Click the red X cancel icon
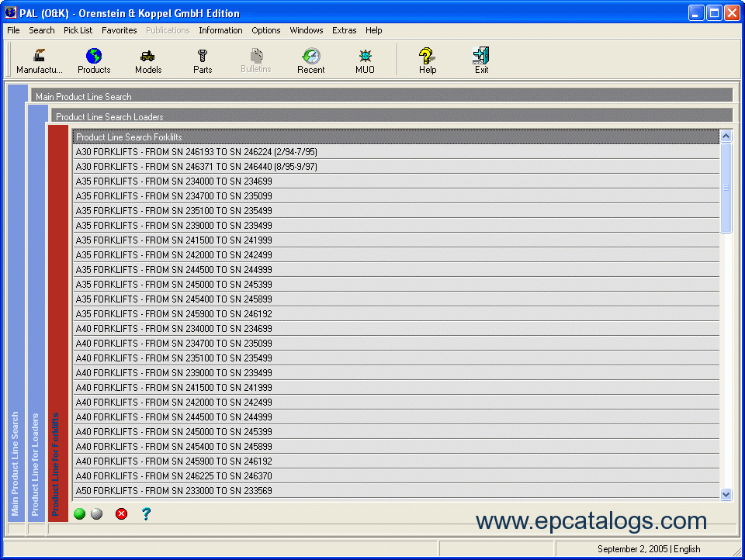 coord(122,513)
